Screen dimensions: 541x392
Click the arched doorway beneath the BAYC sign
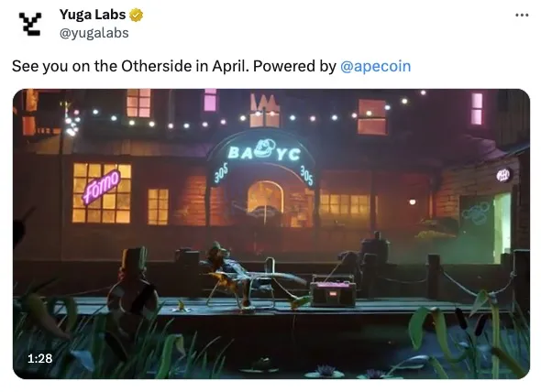click(x=265, y=201)
